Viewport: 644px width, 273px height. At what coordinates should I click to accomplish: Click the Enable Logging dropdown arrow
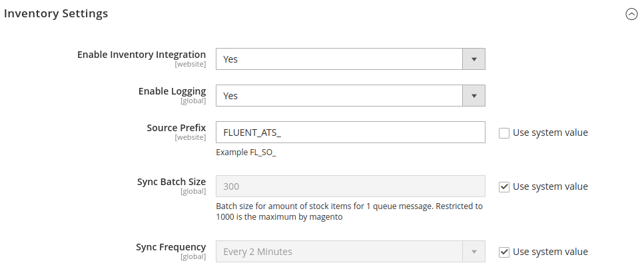pos(474,96)
